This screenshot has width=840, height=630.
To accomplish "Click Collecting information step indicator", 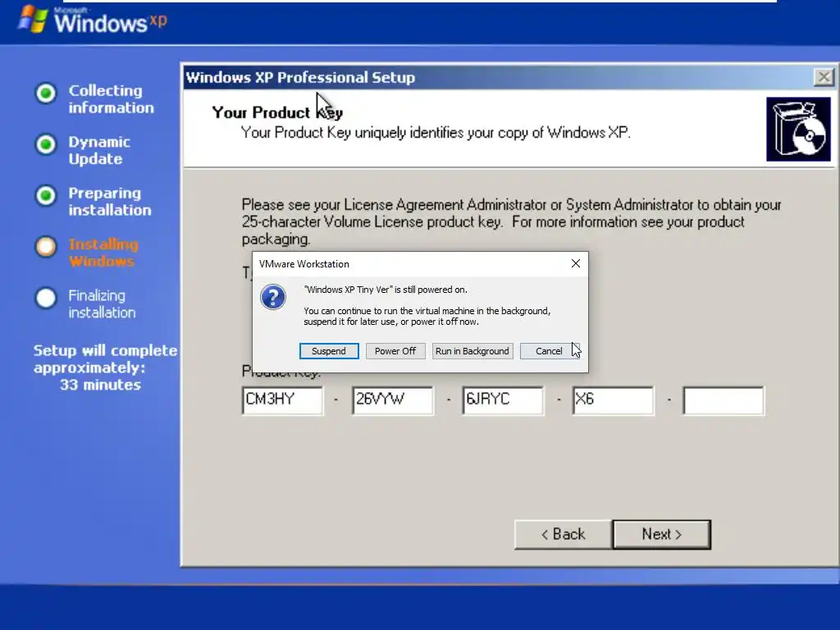I will [x=46, y=94].
